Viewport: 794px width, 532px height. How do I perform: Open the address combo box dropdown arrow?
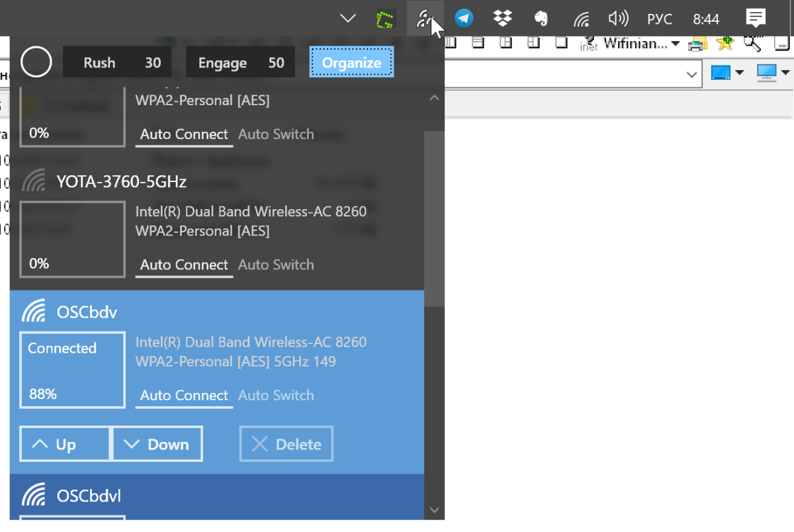point(692,73)
